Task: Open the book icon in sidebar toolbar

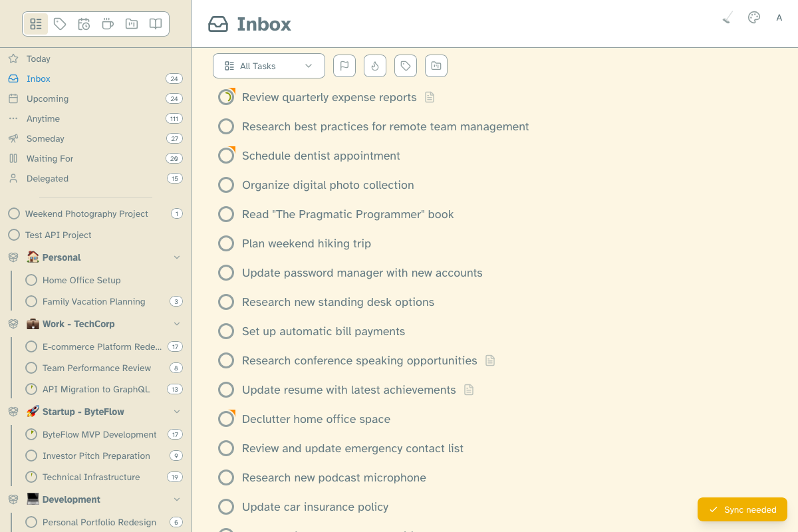Action: click(x=156, y=24)
